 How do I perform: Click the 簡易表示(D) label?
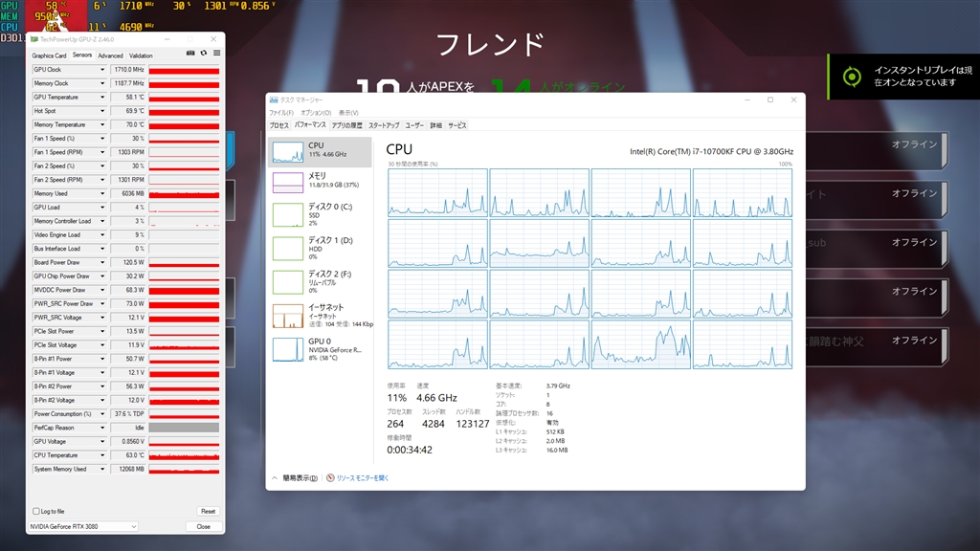tap(300, 478)
